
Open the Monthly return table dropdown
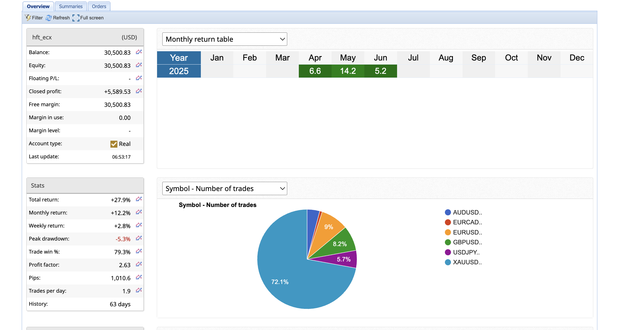point(225,39)
